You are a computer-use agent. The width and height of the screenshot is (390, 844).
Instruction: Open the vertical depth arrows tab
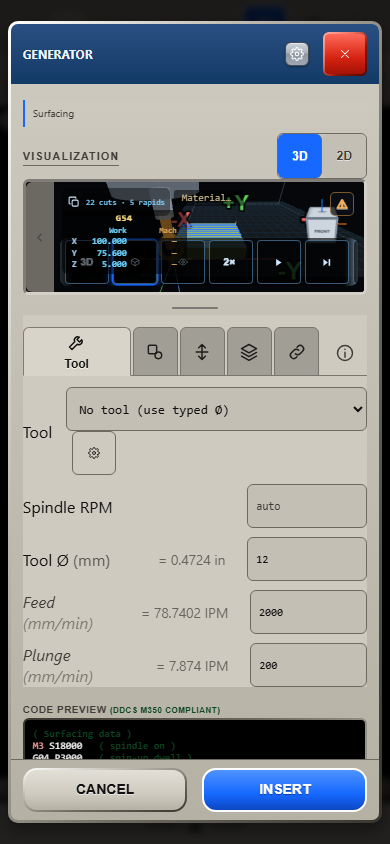click(202, 351)
